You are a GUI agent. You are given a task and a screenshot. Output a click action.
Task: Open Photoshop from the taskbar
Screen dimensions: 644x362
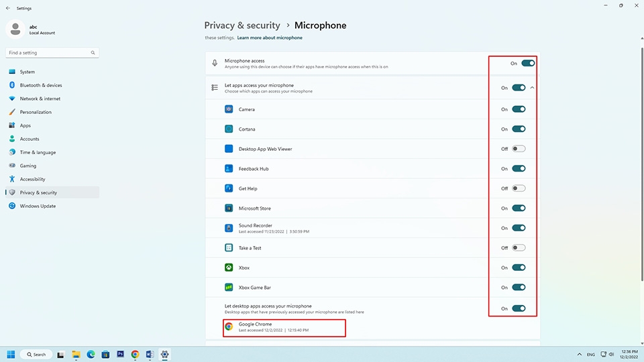coord(120,354)
